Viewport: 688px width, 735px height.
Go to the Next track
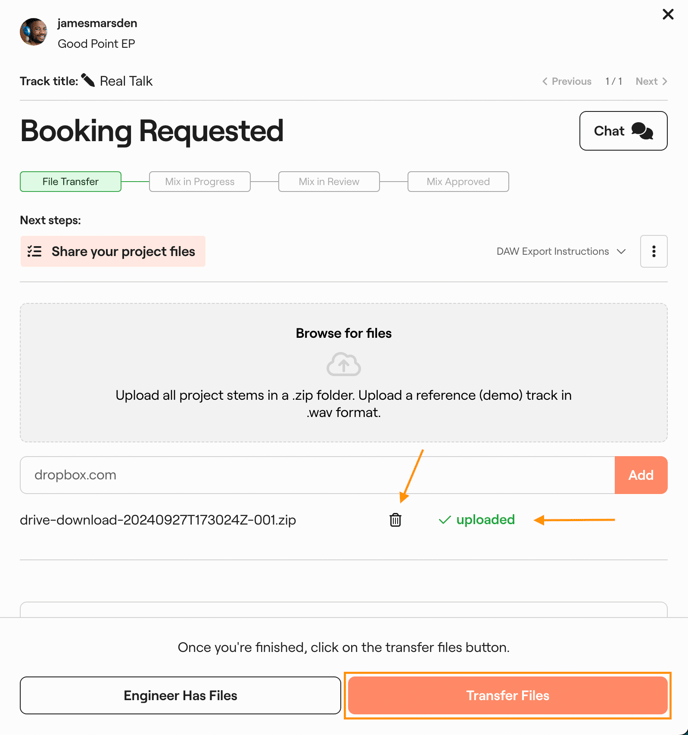pyautogui.click(x=651, y=81)
